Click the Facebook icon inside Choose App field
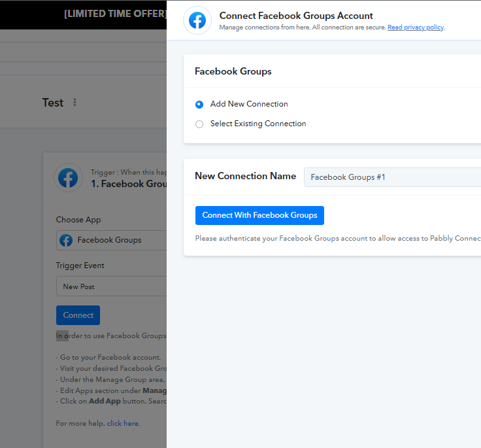Screen dimensions: 481x448 pyautogui.click(x=66, y=240)
